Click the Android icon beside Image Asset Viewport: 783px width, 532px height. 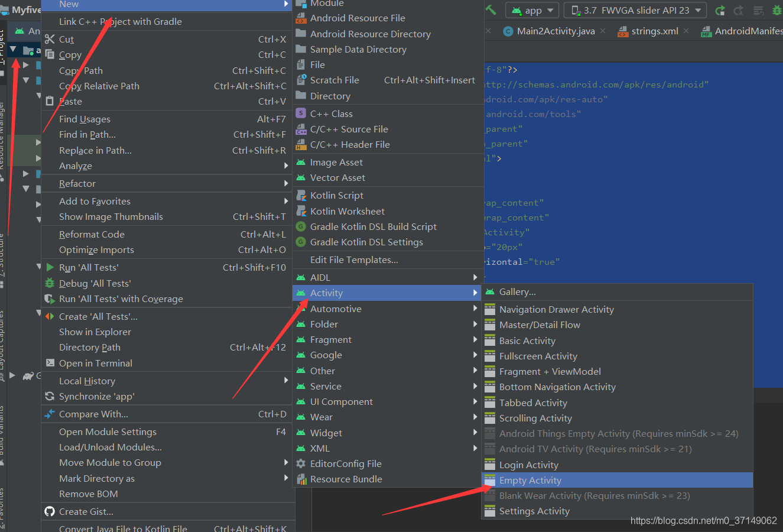point(301,162)
